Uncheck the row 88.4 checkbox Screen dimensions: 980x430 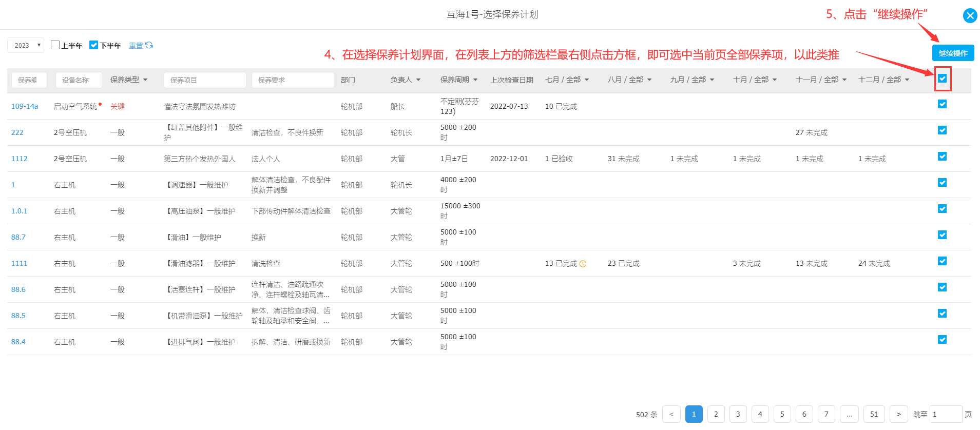(942, 340)
